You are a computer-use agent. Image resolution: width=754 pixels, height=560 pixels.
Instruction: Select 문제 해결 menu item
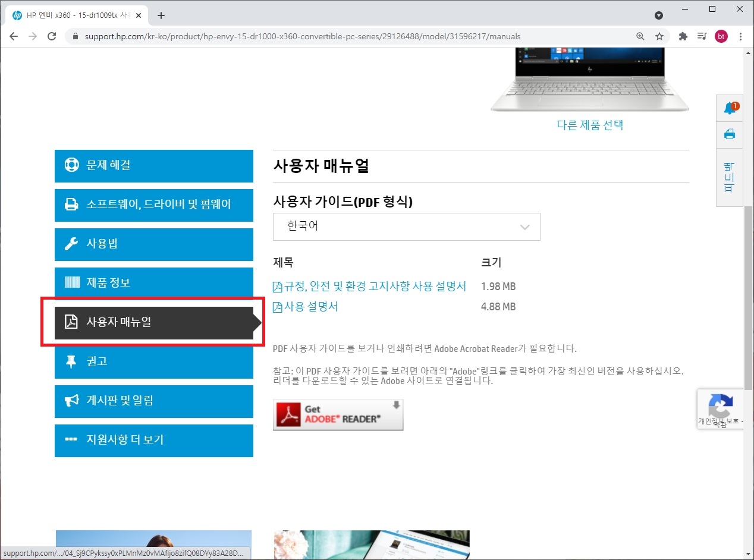[154, 165]
